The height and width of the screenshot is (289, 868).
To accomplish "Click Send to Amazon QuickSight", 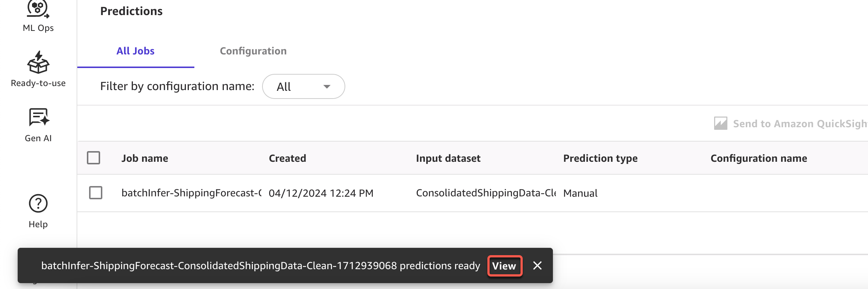I will (800, 124).
